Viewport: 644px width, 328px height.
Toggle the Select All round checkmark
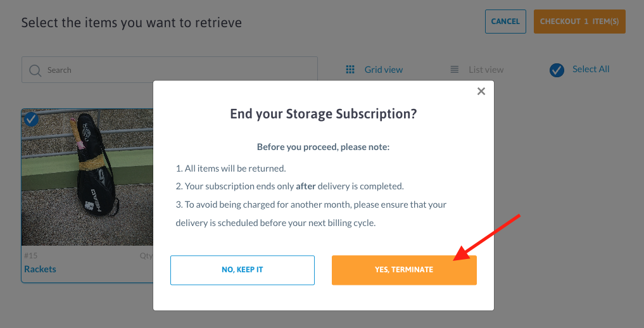point(557,70)
